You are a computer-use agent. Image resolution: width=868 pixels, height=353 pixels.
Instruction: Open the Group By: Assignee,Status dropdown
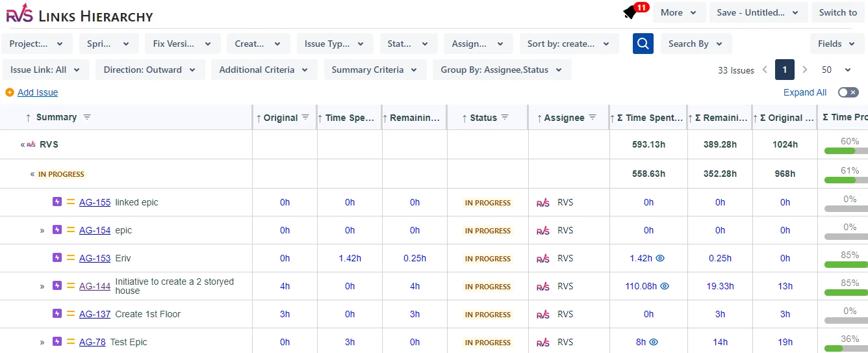502,70
